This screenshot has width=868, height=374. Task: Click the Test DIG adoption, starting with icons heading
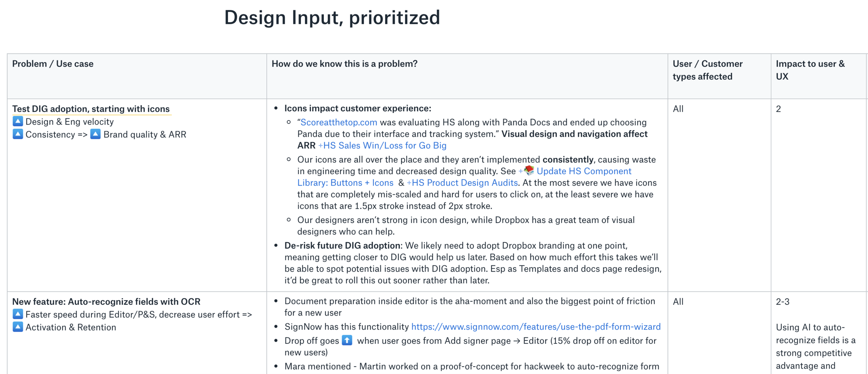click(91, 109)
